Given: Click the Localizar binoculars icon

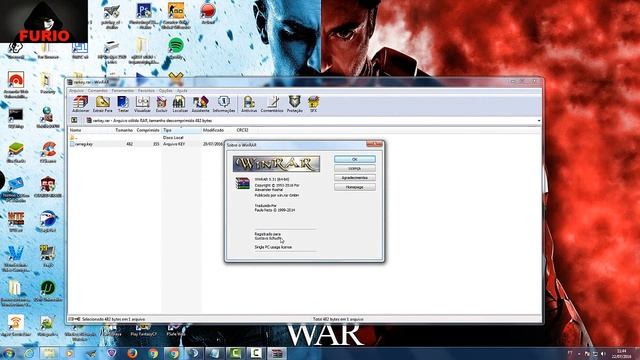Looking at the screenshot, I should (180, 104).
